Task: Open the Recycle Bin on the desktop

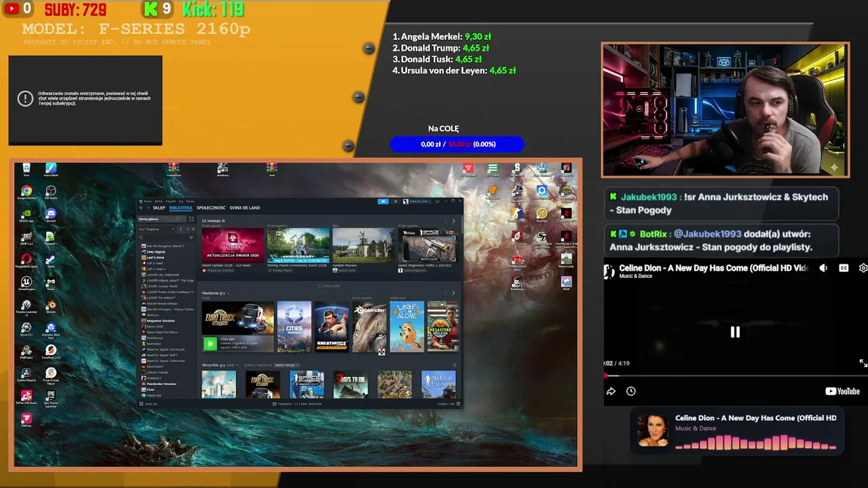Action: 26,169
